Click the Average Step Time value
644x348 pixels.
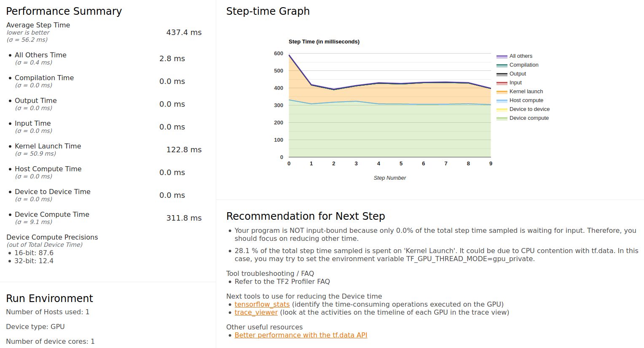click(184, 32)
